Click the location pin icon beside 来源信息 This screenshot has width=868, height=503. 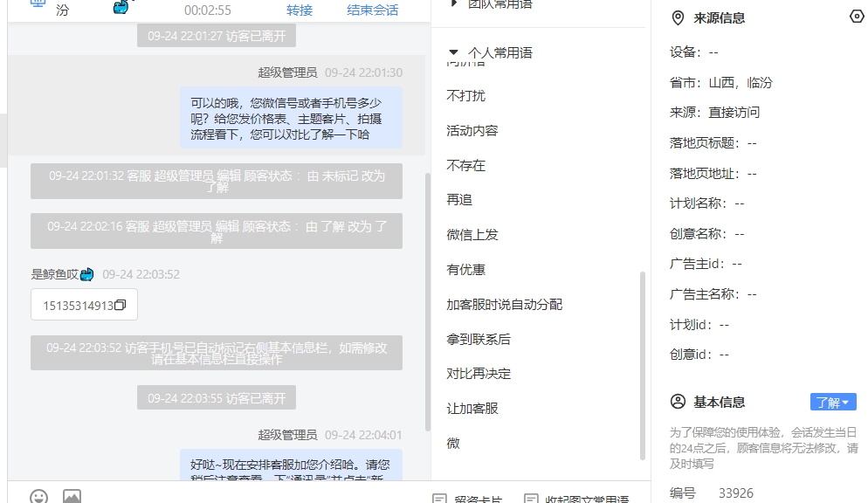point(678,18)
